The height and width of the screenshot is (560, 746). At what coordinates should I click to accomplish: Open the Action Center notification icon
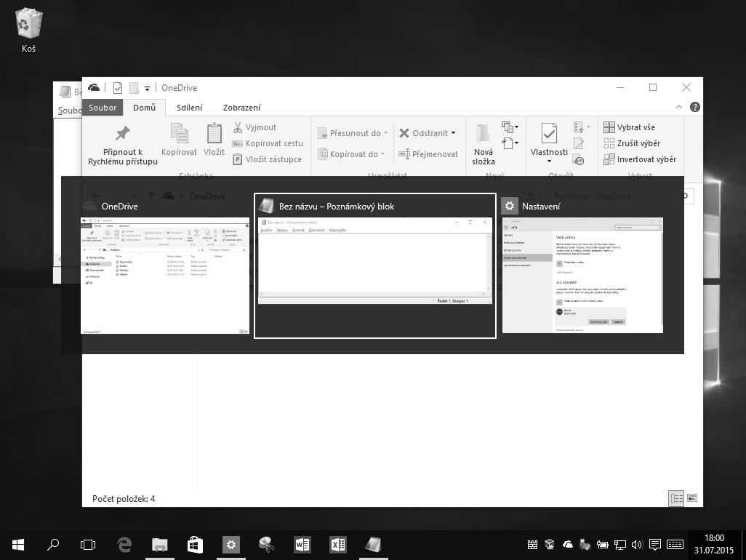654,545
